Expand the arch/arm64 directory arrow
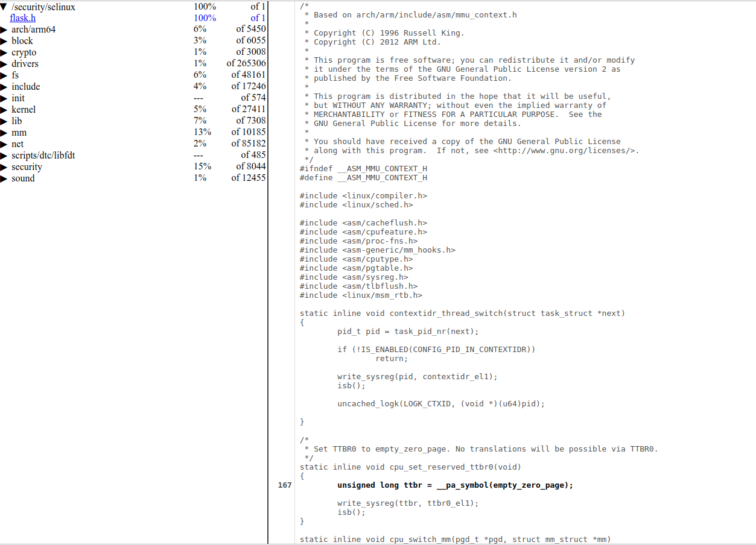This screenshot has width=756, height=545. click(4, 30)
